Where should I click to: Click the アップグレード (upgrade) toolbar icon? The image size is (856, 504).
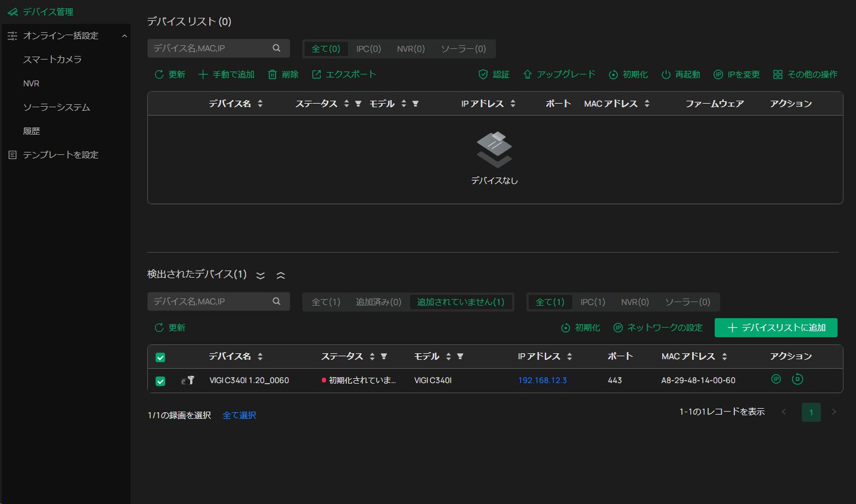tap(528, 74)
